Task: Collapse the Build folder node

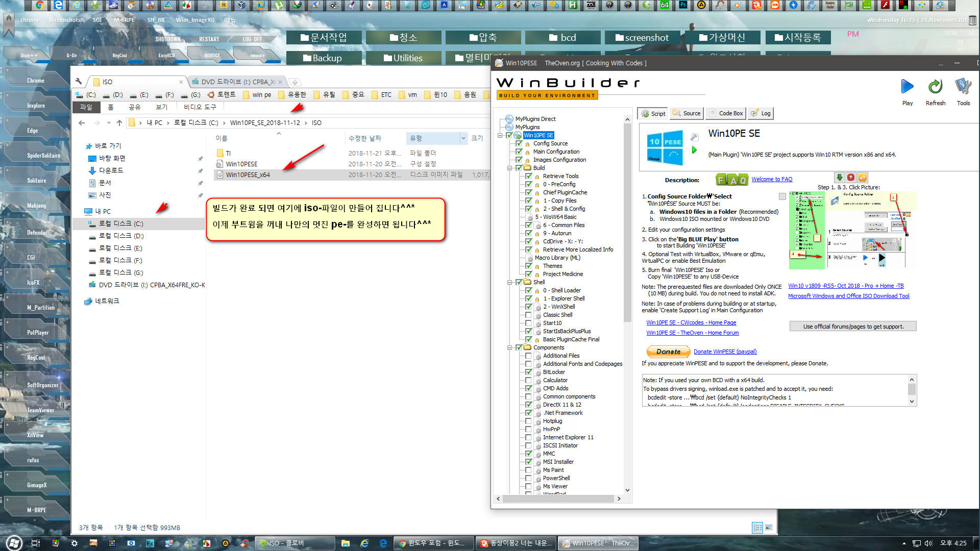Action: click(x=510, y=168)
